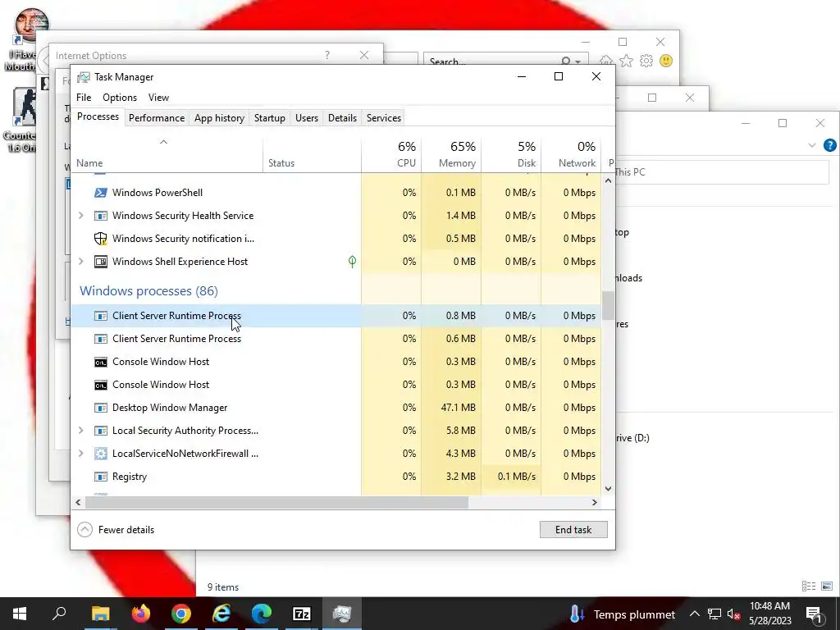Open Microsoft Edge from the taskbar

coord(262,614)
